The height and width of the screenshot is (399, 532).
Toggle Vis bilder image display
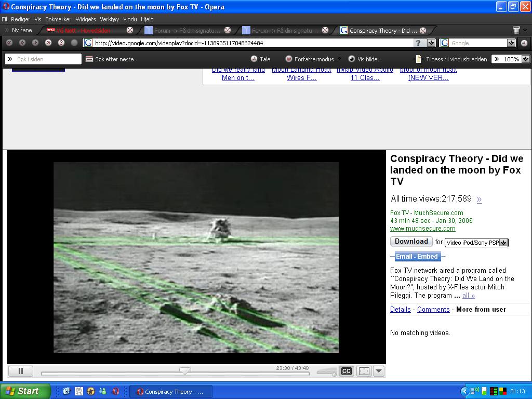[x=364, y=59]
